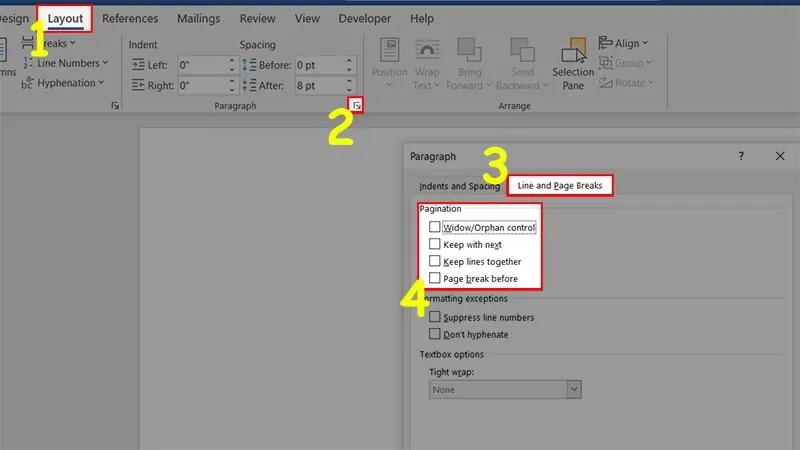Screen dimensions: 800x450
Task: Open the Rotate dropdown
Action: (626, 83)
